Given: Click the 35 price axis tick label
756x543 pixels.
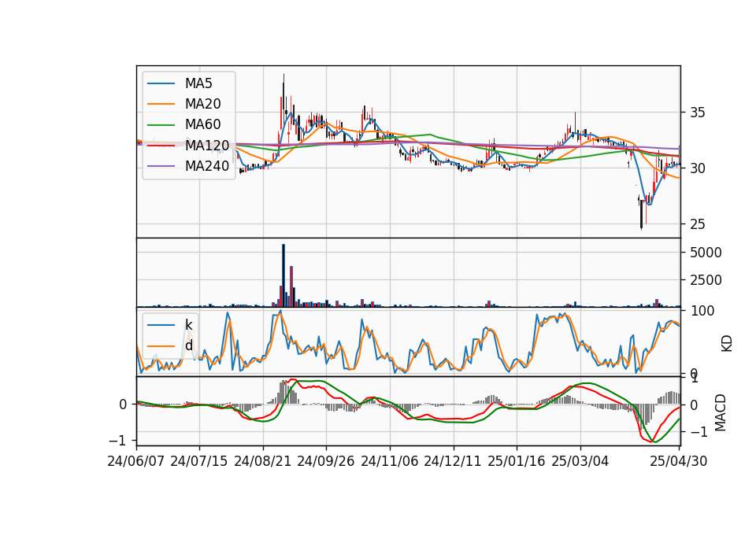Looking at the screenshot, I should 697,113.
